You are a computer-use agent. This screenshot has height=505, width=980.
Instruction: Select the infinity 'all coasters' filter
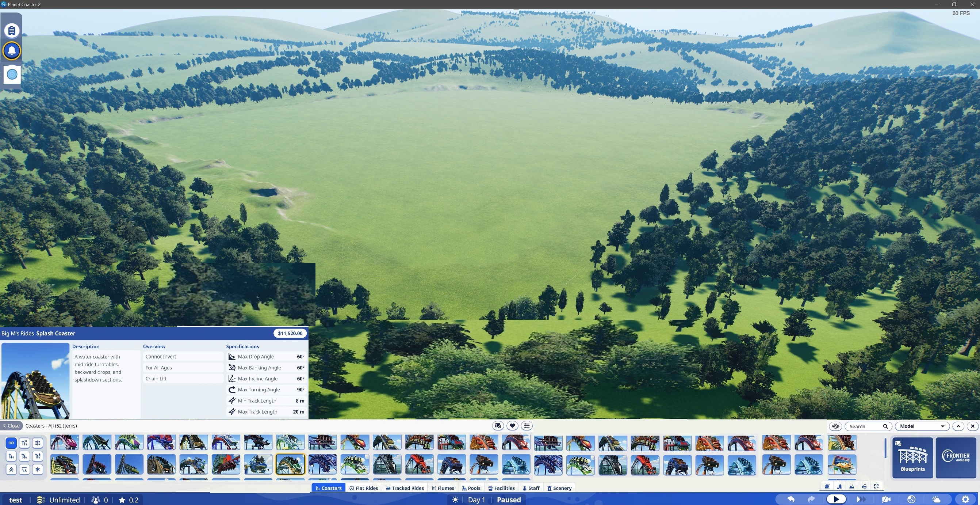point(11,443)
